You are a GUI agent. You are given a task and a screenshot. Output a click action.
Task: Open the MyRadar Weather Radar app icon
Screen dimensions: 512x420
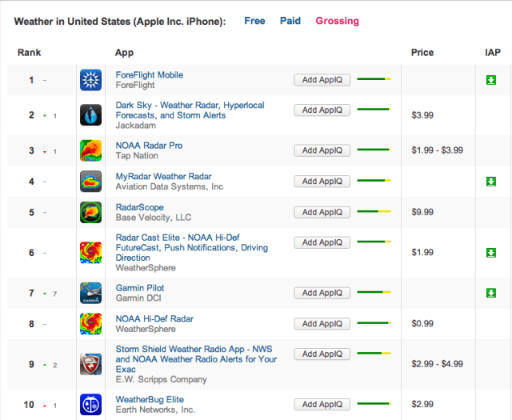[90, 182]
